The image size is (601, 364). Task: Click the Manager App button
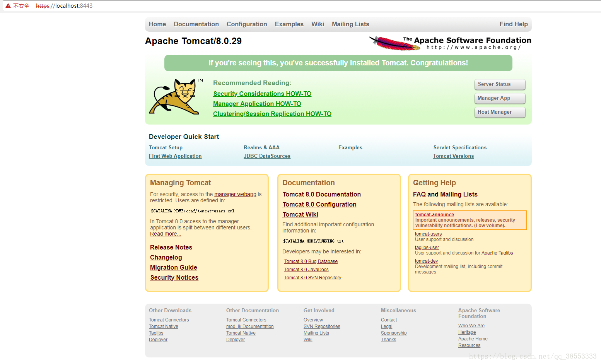tap(500, 98)
